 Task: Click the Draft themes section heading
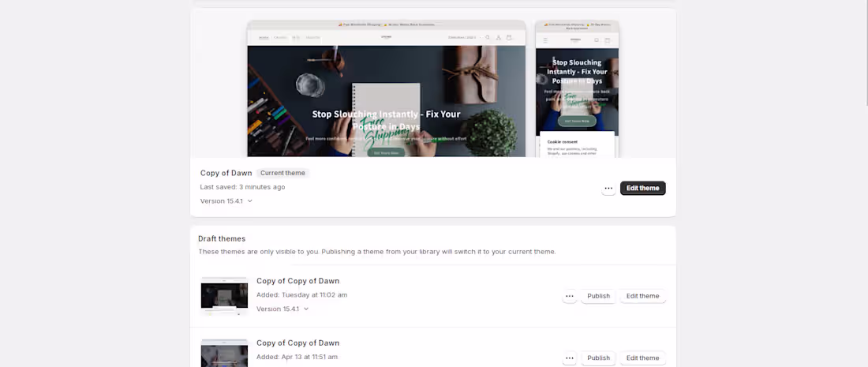[222, 239]
